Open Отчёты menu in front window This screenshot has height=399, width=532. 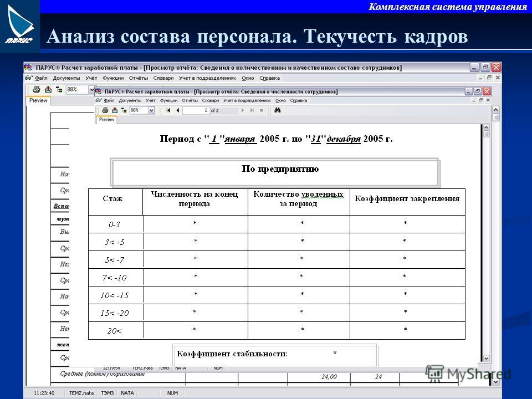[190, 100]
